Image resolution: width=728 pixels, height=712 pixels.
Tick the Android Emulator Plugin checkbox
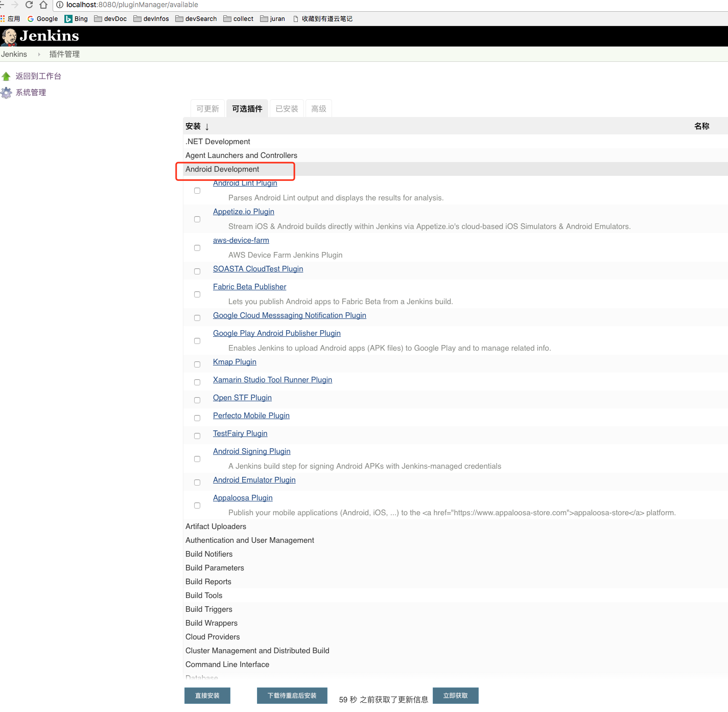tap(197, 483)
